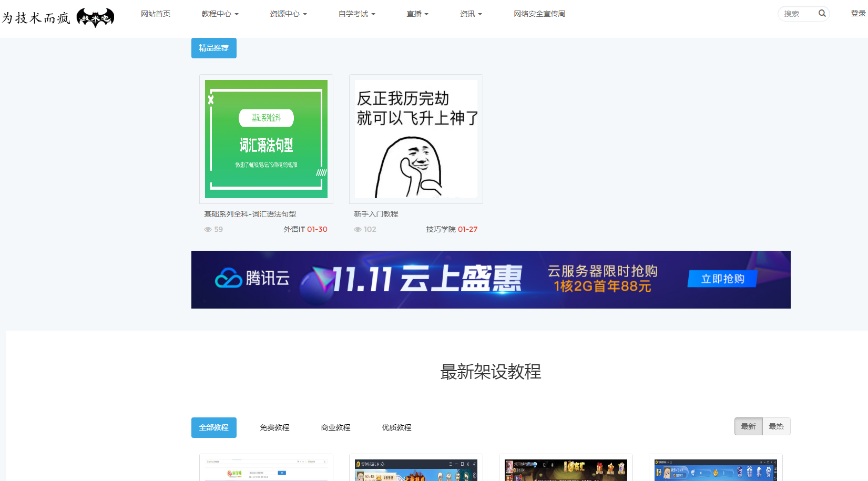Select the 免费教程 tab
The image size is (868, 481).
point(274,427)
